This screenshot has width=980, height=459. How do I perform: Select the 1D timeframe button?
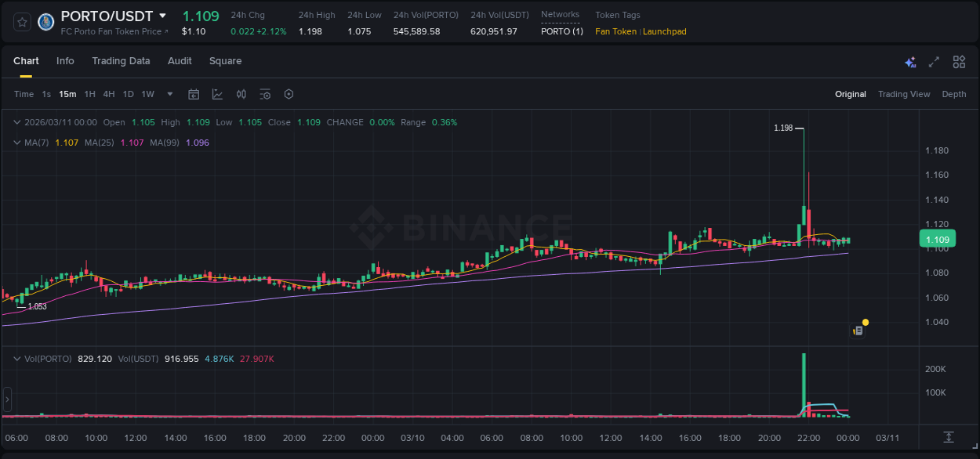pos(128,94)
